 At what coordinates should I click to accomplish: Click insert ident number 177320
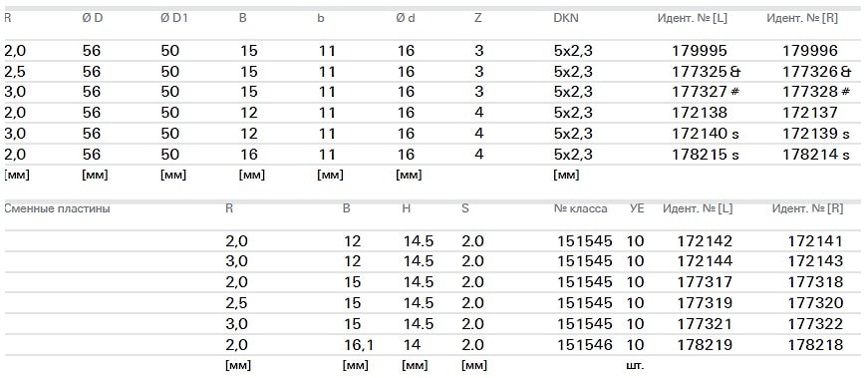click(x=815, y=303)
